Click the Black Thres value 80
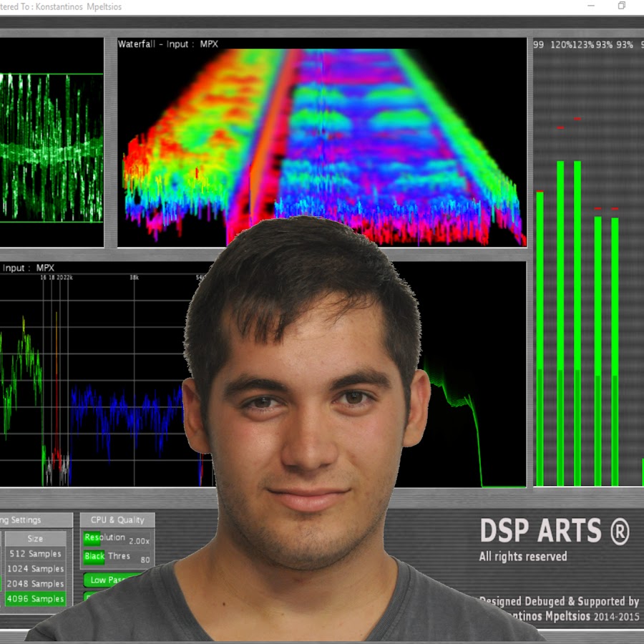The image size is (644, 644). [145, 560]
